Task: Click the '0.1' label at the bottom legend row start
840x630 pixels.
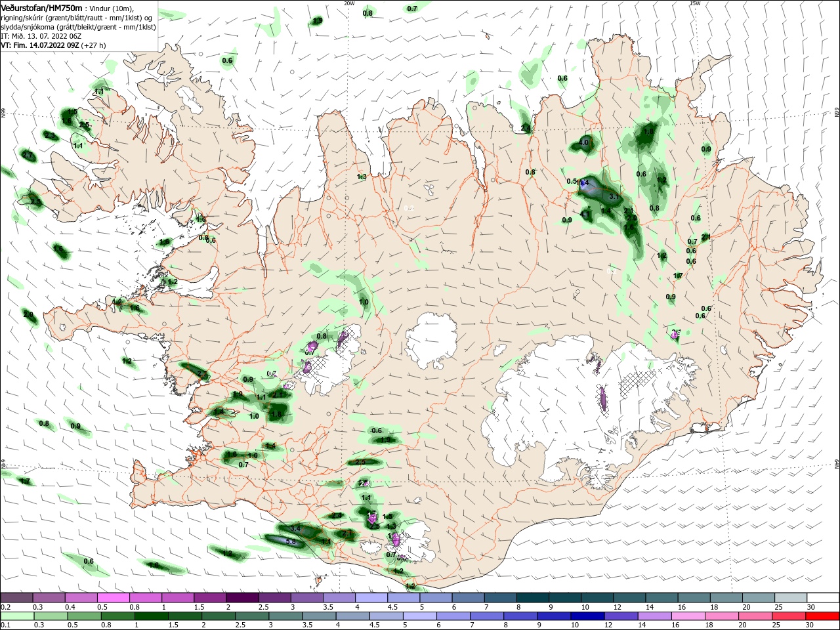Action: pyautogui.click(x=5, y=625)
